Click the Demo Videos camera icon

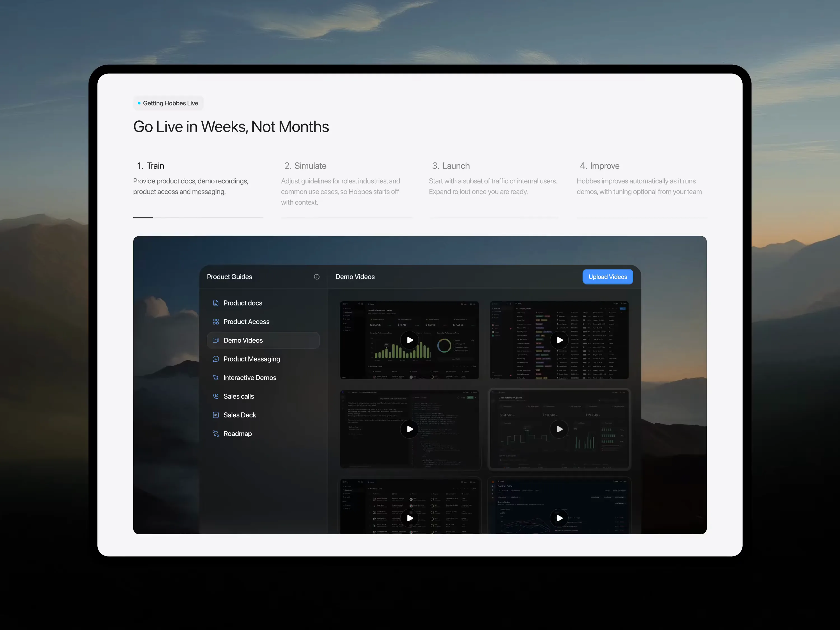[x=216, y=340]
